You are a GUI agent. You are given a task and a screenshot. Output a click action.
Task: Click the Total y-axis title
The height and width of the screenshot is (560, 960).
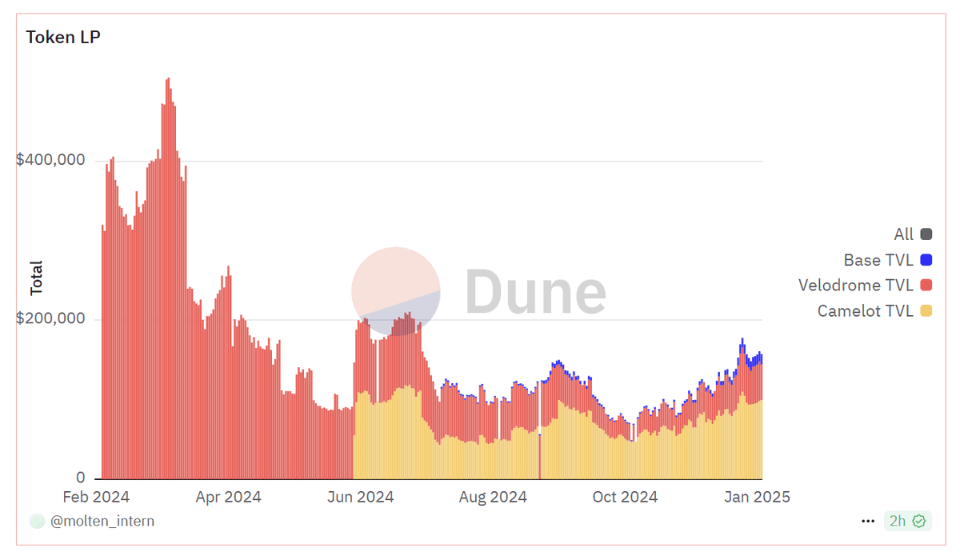(36, 278)
